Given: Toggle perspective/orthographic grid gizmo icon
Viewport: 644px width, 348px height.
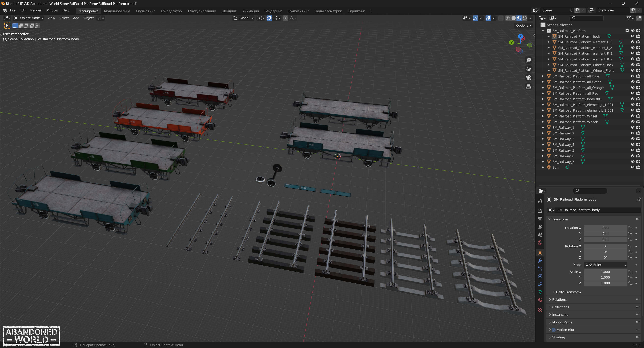Looking at the screenshot, I should point(528,86).
